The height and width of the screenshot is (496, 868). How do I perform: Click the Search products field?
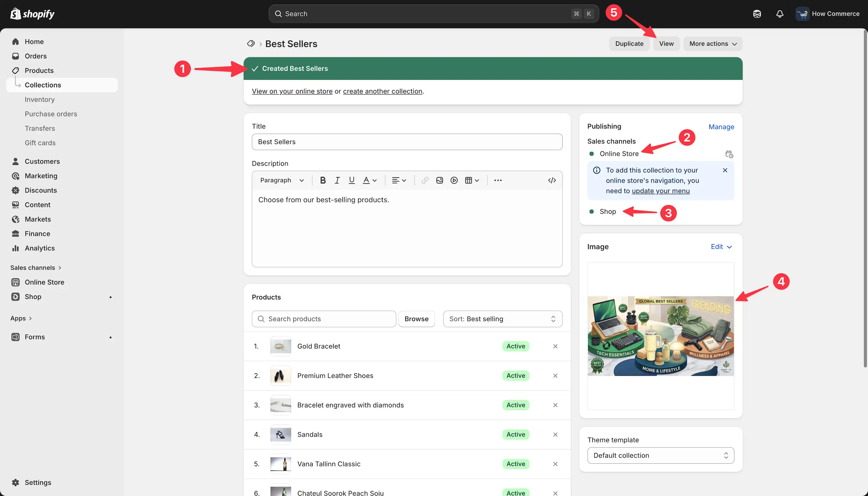coord(324,319)
